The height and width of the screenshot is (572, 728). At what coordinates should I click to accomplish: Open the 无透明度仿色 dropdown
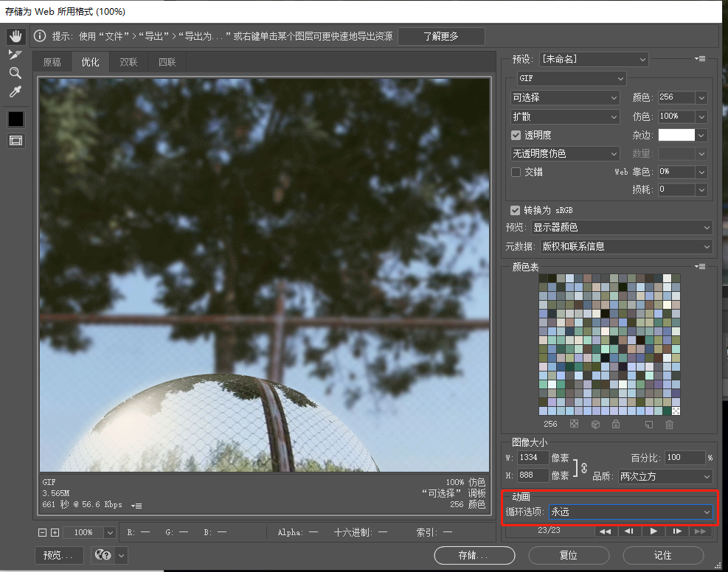(x=565, y=153)
